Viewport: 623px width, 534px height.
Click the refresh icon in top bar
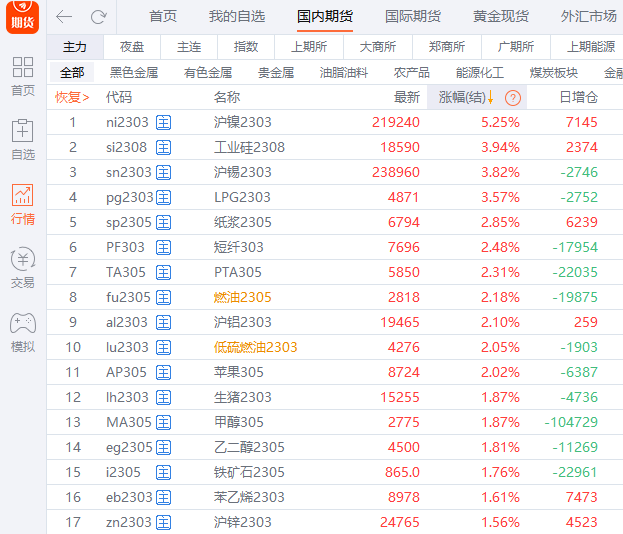point(98,17)
